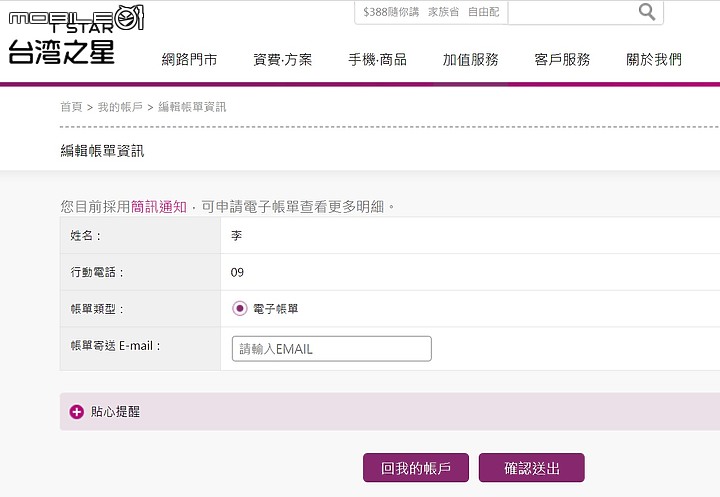Viewport: 720px width, 497px height.
Task: Open the 關於我們 menu
Action: click(654, 59)
